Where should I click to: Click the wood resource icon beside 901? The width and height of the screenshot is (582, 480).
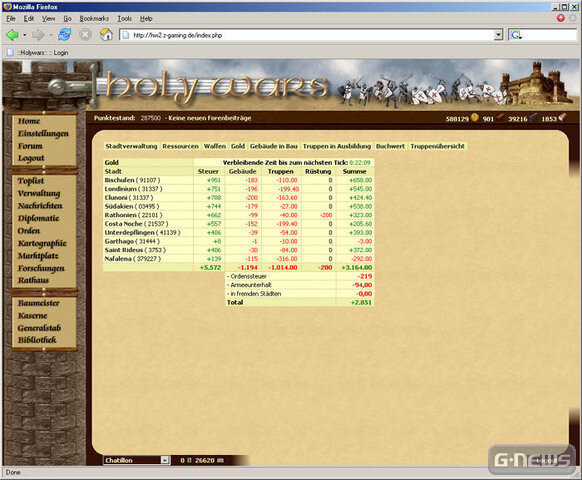[x=500, y=118]
